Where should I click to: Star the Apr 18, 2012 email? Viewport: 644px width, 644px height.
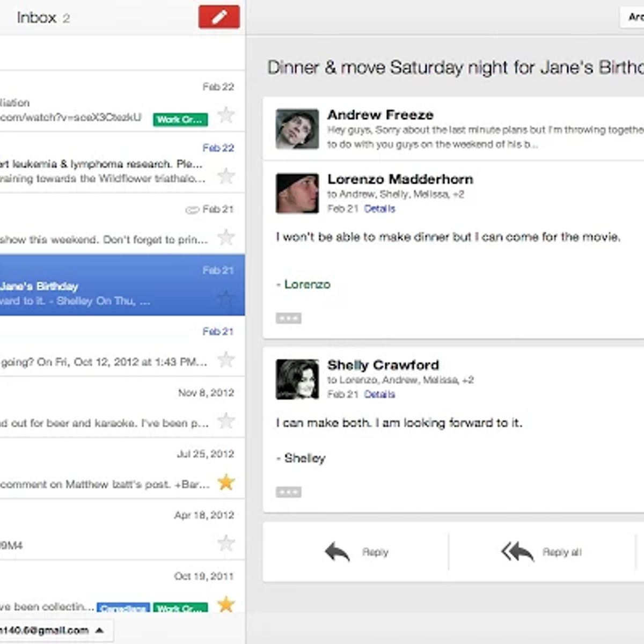coord(226,543)
